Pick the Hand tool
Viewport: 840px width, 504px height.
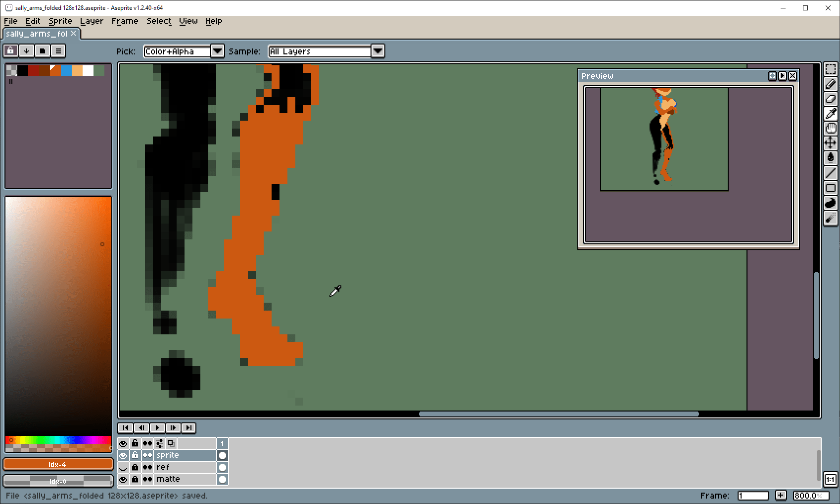click(831, 129)
